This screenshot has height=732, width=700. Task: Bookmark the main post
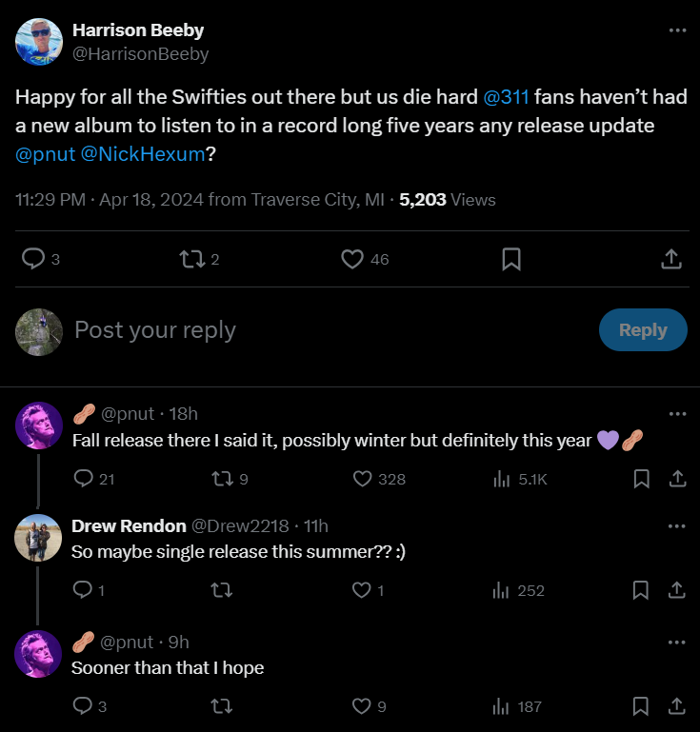tap(510, 259)
